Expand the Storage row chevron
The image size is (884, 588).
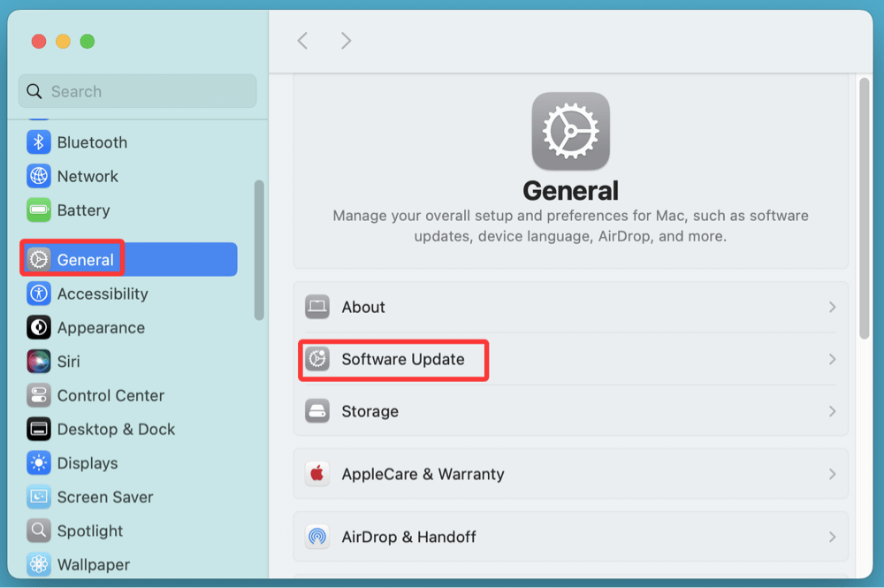pos(832,411)
